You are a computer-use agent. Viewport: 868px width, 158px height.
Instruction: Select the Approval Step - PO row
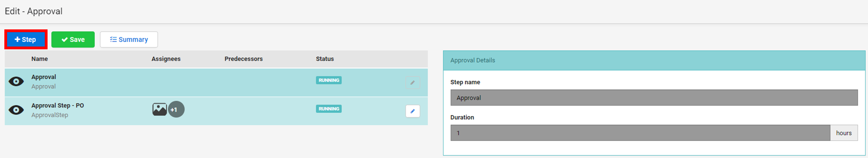click(216, 111)
